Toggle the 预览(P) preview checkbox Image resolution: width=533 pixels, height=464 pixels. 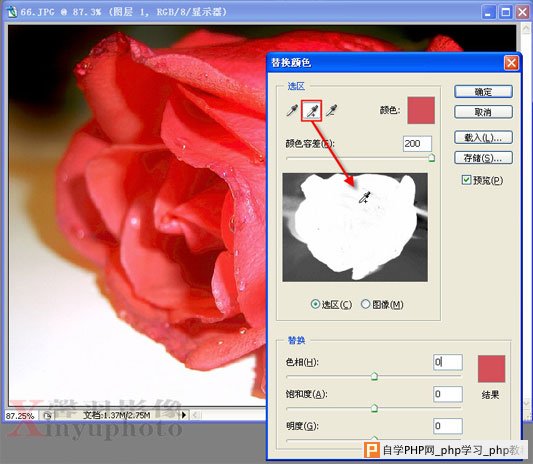(466, 180)
